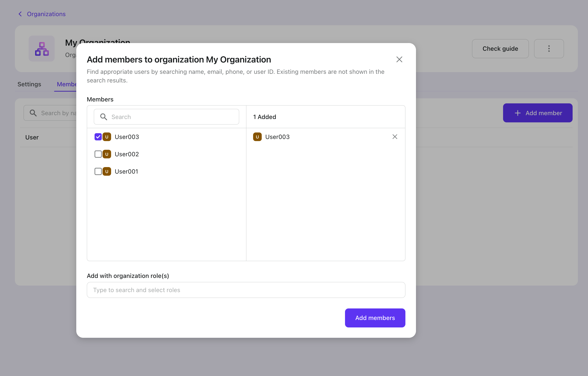588x376 pixels.
Task: Click the three-dot more options icon
Action: pos(549,48)
